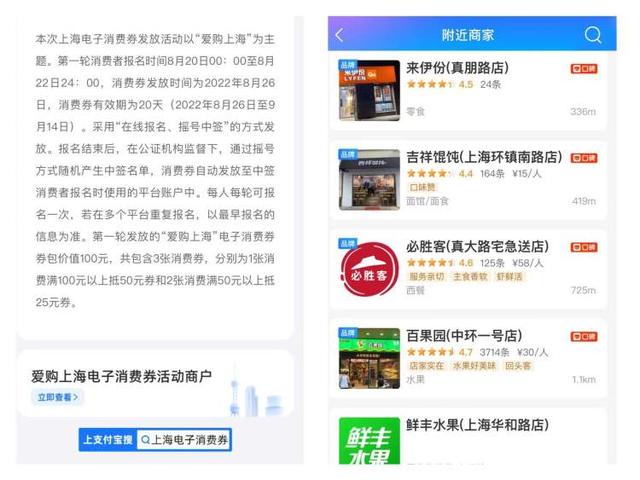640x480 pixels.
Task: Tap the red coupon badge beside 必胜客
Action: tap(584, 247)
